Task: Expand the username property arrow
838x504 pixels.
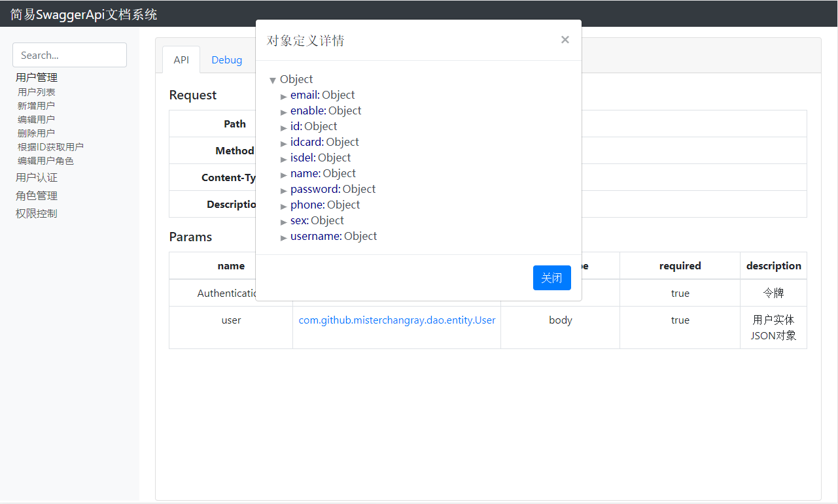Action: pos(284,237)
